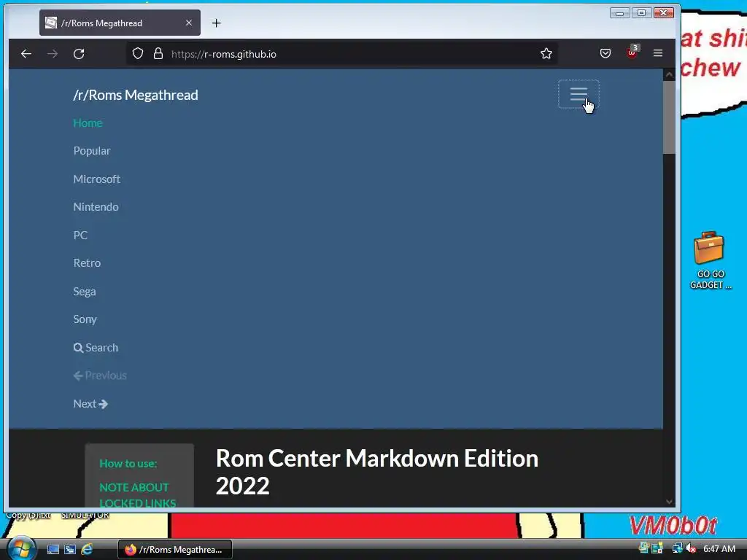Bookmark this page with the star
The width and height of the screenshot is (747, 560).
click(x=546, y=53)
